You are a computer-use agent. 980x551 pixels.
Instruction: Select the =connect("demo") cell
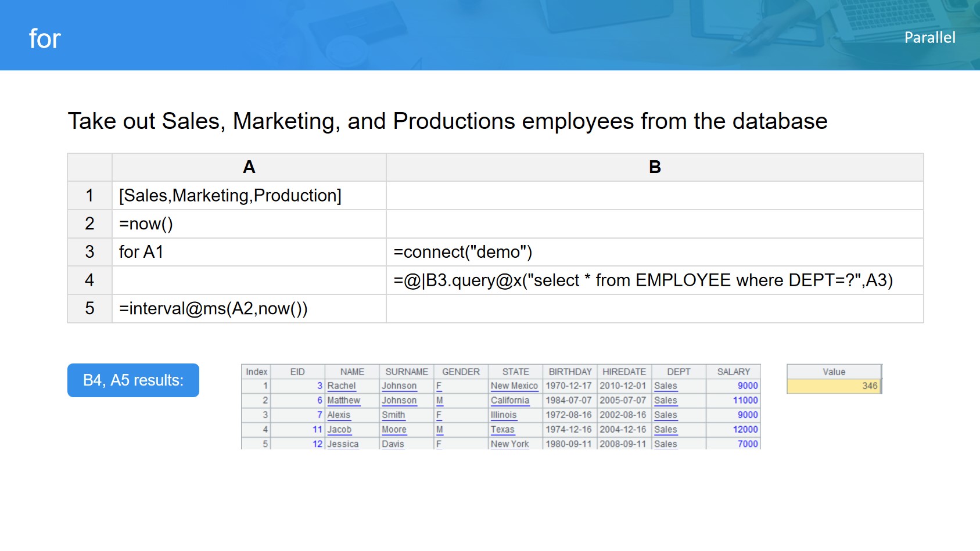click(462, 252)
